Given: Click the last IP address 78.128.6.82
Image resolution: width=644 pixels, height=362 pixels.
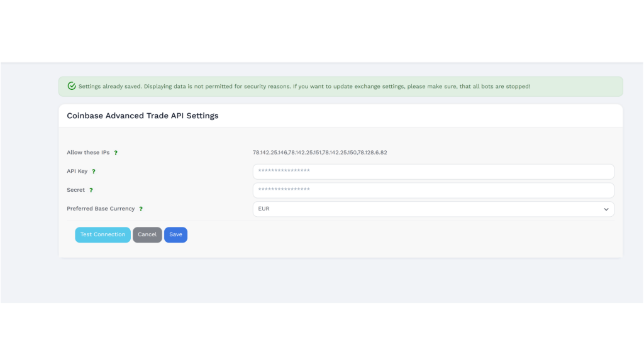Looking at the screenshot, I should (372, 152).
